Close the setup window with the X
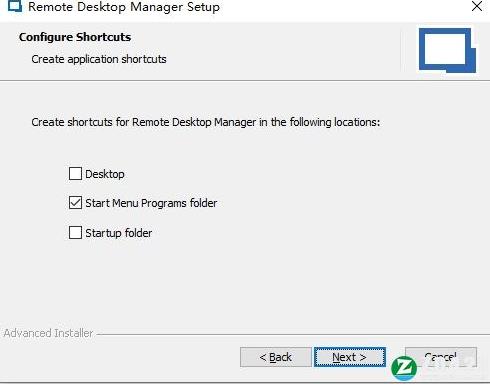 point(477,6)
